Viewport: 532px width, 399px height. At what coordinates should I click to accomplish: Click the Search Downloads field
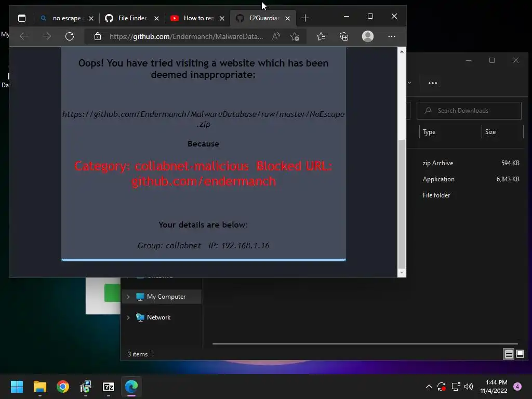(469, 111)
